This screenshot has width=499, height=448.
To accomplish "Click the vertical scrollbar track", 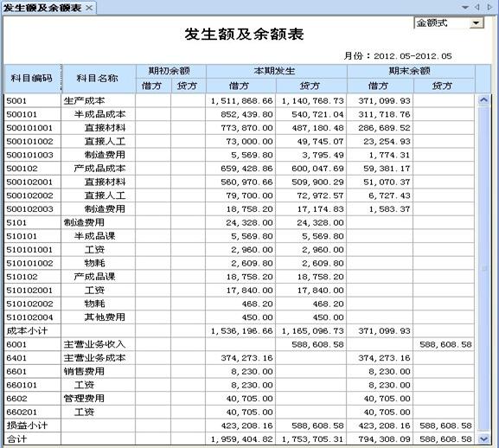I will pos(483,270).
